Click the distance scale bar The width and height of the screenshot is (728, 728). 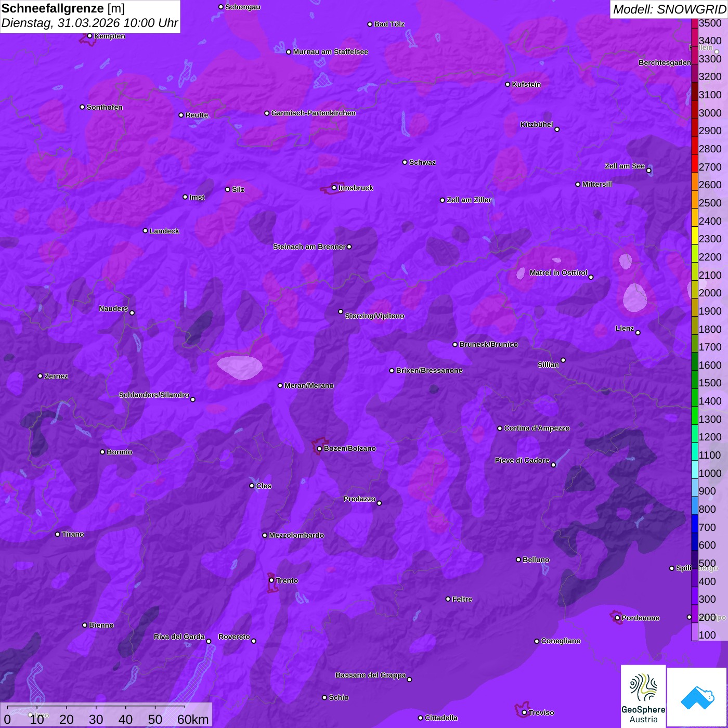coord(96,708)
